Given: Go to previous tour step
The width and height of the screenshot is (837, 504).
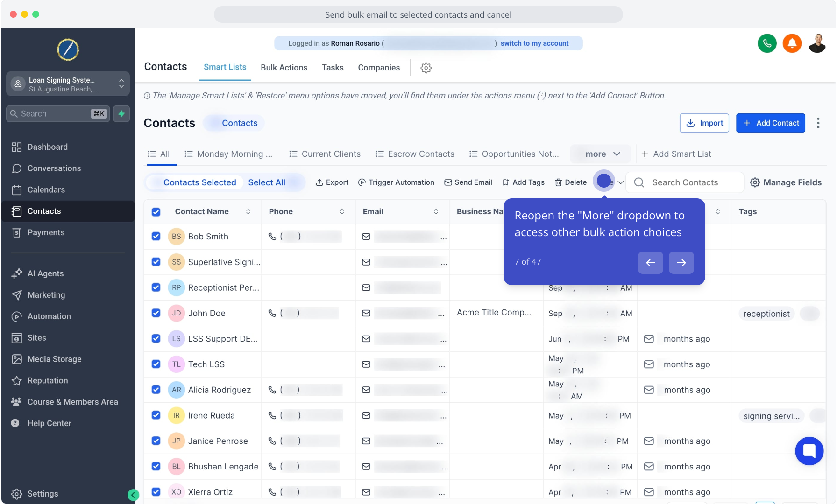Looking at the screenshot, I should click(x=651, y=262).
